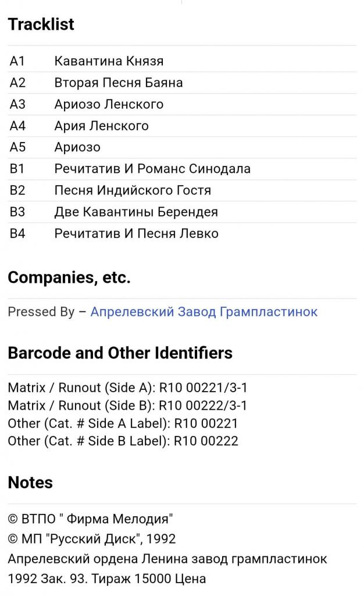This screenshot has height=596, width=364.
Task: Click the Side B Label catalog number
Action: [x=123, y=441]
